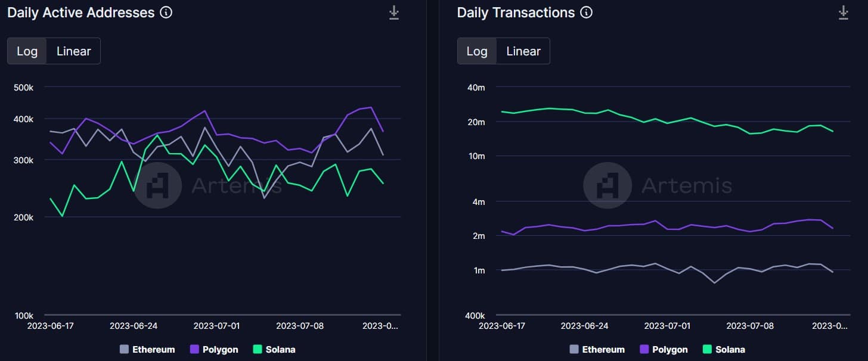Click the purple Polygon swatch in the transactions legend
The height and width of the screenshot is (361, 868).
click(x=644, y=350)
